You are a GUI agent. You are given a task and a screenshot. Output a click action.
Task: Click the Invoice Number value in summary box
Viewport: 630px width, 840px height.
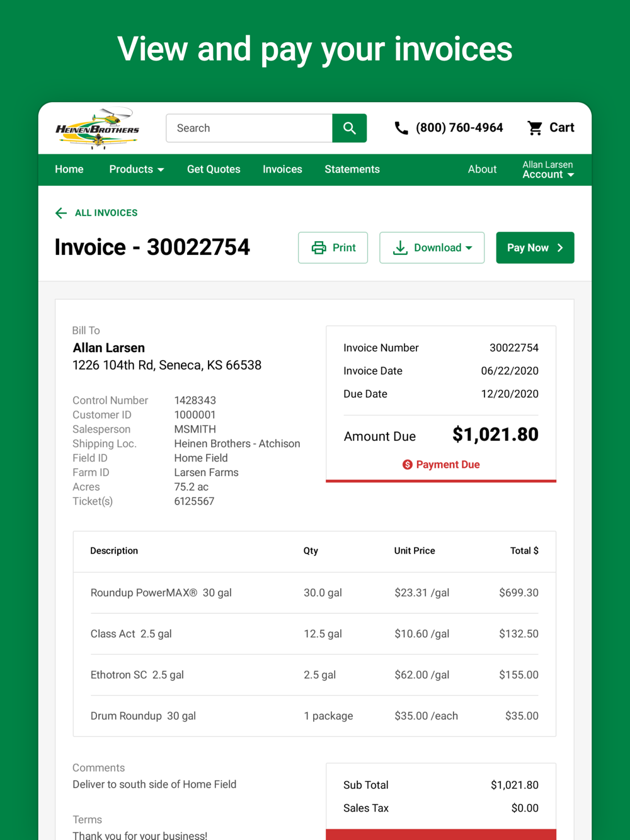coord(513,348)
